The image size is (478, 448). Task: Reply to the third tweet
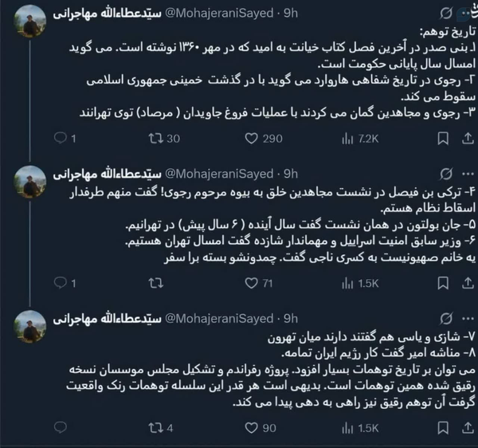point(60,428)
